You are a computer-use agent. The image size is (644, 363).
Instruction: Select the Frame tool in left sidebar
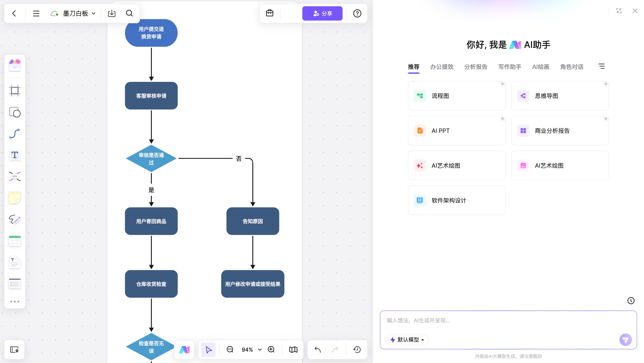(x=15, y=91)
